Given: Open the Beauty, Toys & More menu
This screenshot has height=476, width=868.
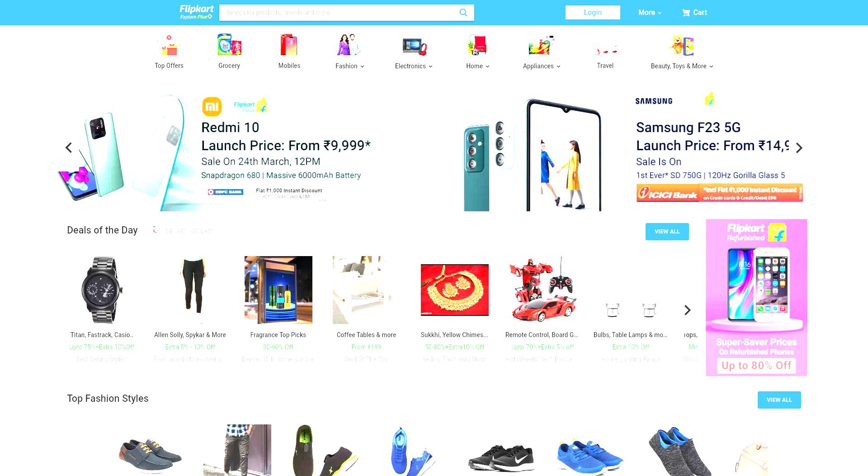Looking at the screenshot, I should coord(682,66).
